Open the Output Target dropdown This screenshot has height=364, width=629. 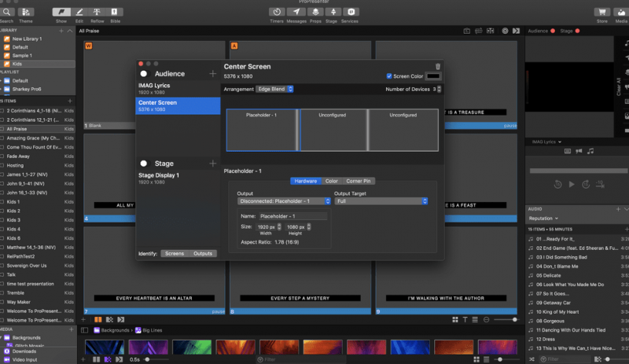point(381,201)
